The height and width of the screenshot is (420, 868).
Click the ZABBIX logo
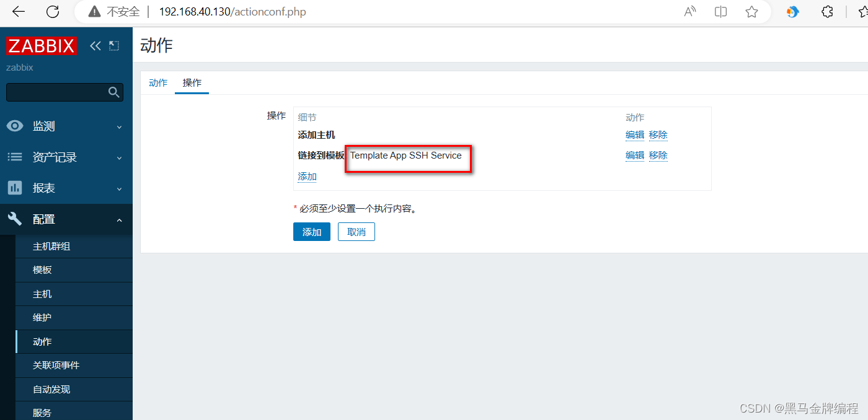(42, 46)
